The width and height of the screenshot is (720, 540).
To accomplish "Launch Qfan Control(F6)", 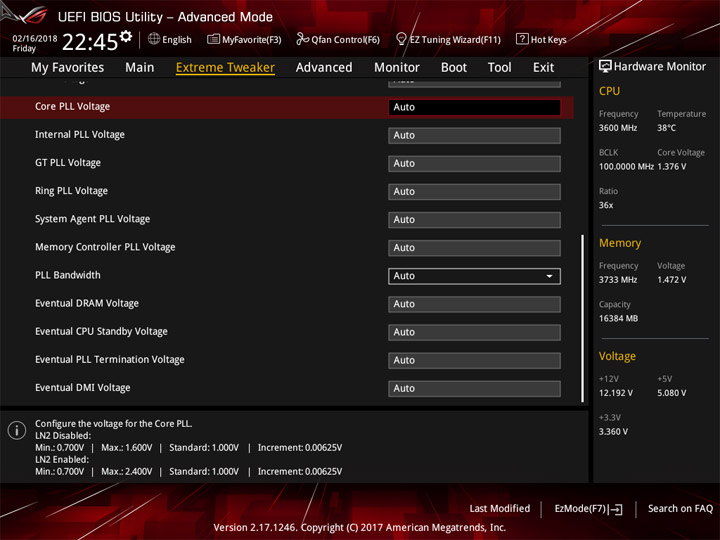I will (338, 39).
